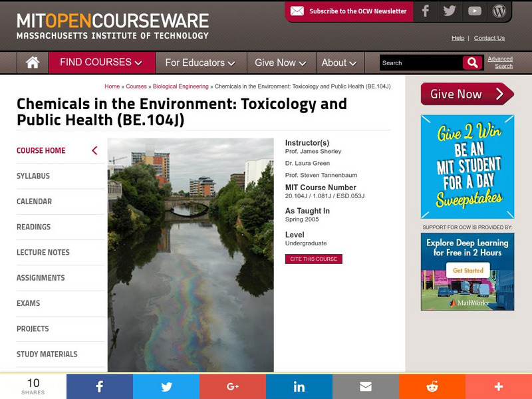Click the 10 Shares counter

tap(33, 386)
